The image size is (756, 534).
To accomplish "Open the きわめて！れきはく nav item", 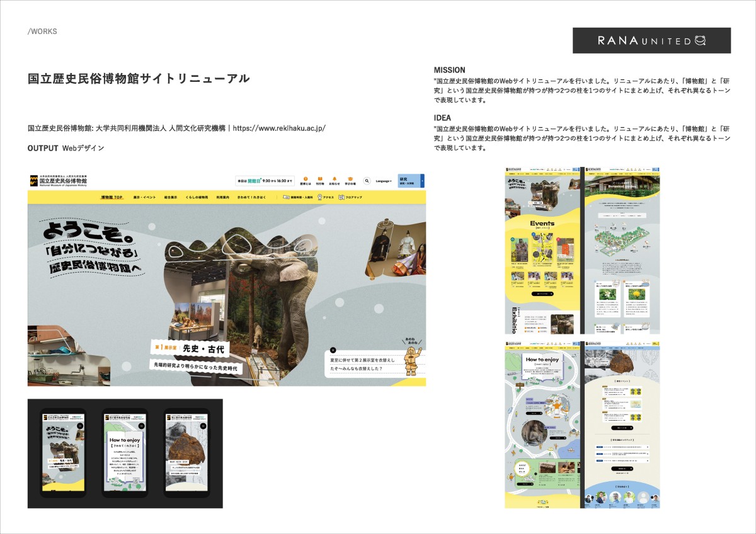I will (x=251, y=198).
